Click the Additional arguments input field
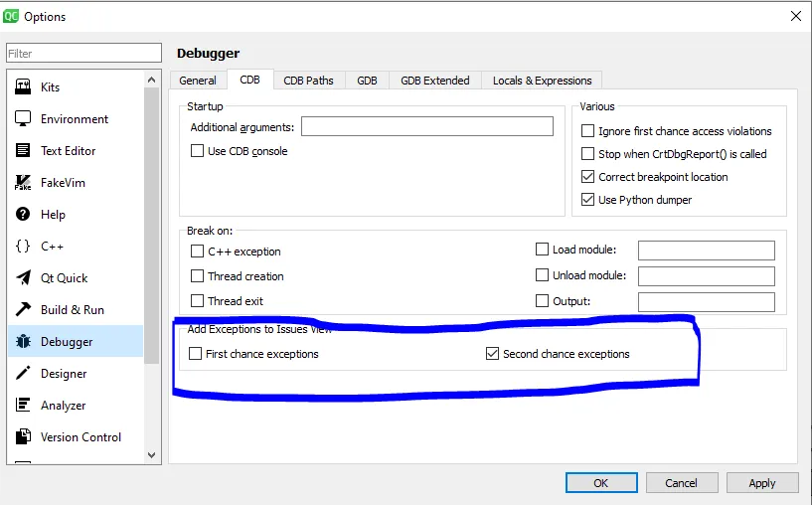 point(427,126)
